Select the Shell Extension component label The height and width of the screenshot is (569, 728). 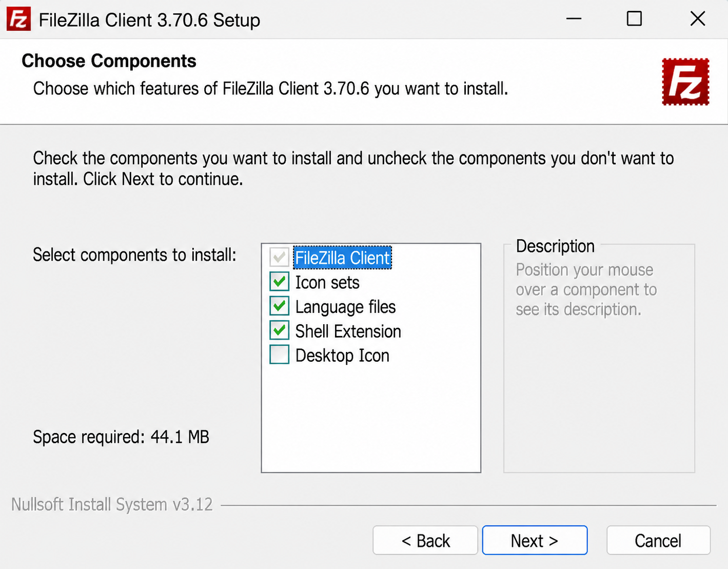(x=348, y=331)
